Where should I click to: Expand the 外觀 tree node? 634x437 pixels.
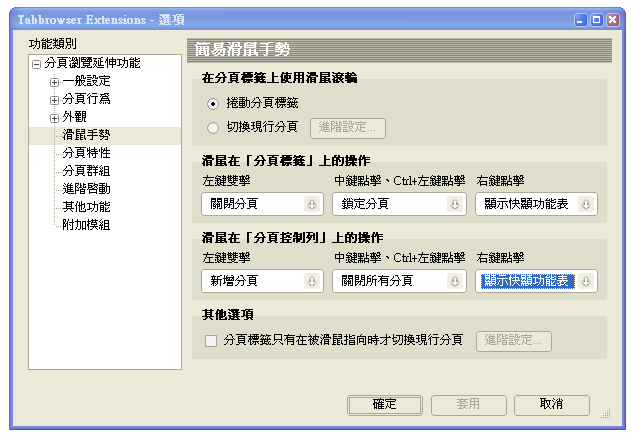tap(54, 118)
